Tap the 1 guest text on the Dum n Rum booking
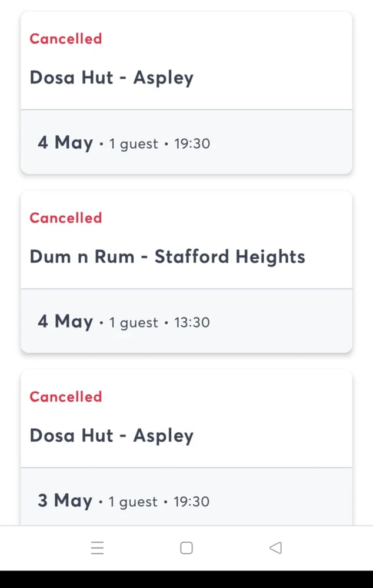The height and width of the screenshot is (588, 373). pos(134,323)
